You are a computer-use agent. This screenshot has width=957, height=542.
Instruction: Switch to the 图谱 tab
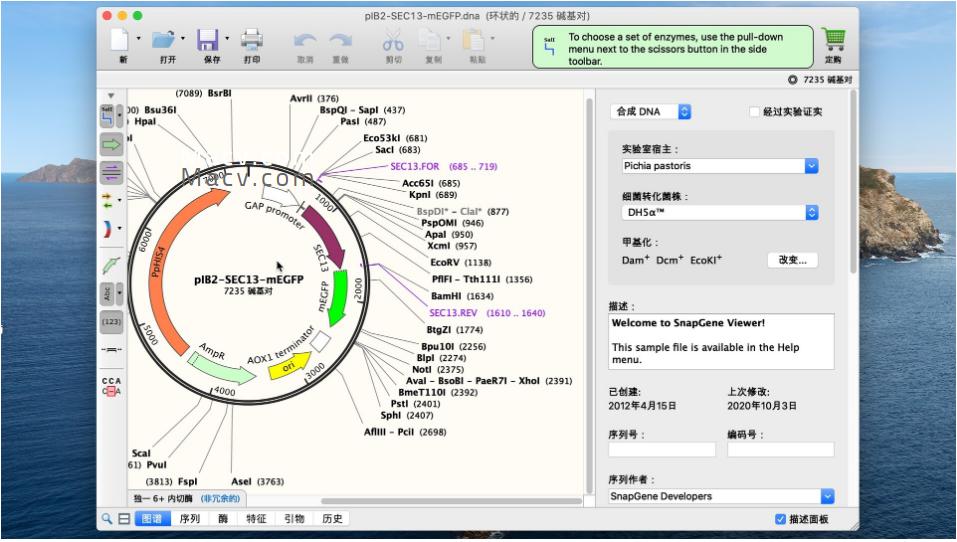(152, 519)
